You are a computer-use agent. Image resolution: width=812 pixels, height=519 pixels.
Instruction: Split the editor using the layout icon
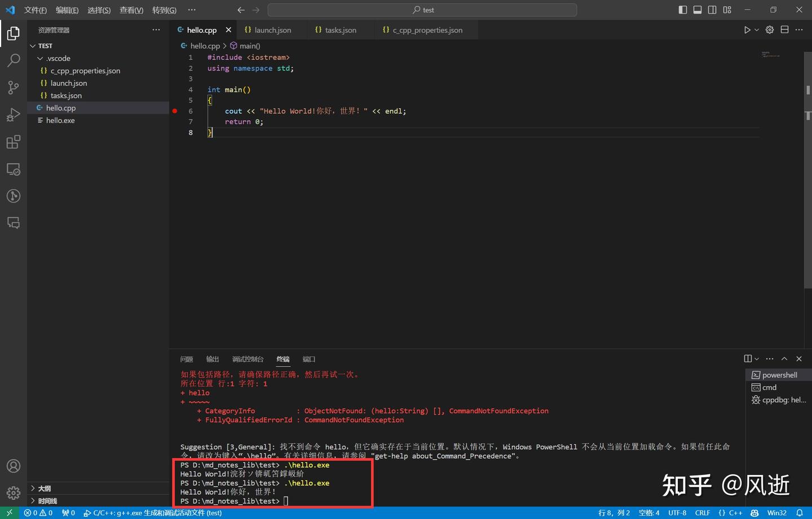pos(784,30)
